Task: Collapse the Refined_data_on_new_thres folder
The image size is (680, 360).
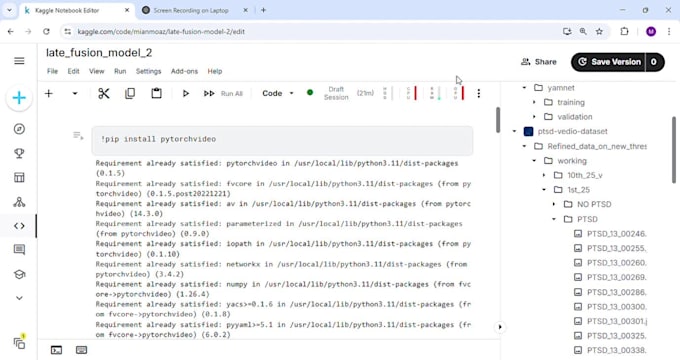Action: coord(524,146)
